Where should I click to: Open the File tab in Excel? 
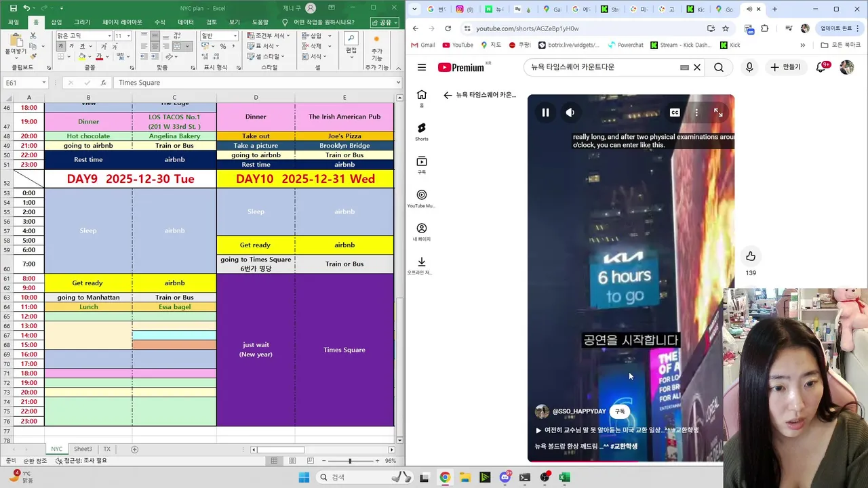(14, 22)
